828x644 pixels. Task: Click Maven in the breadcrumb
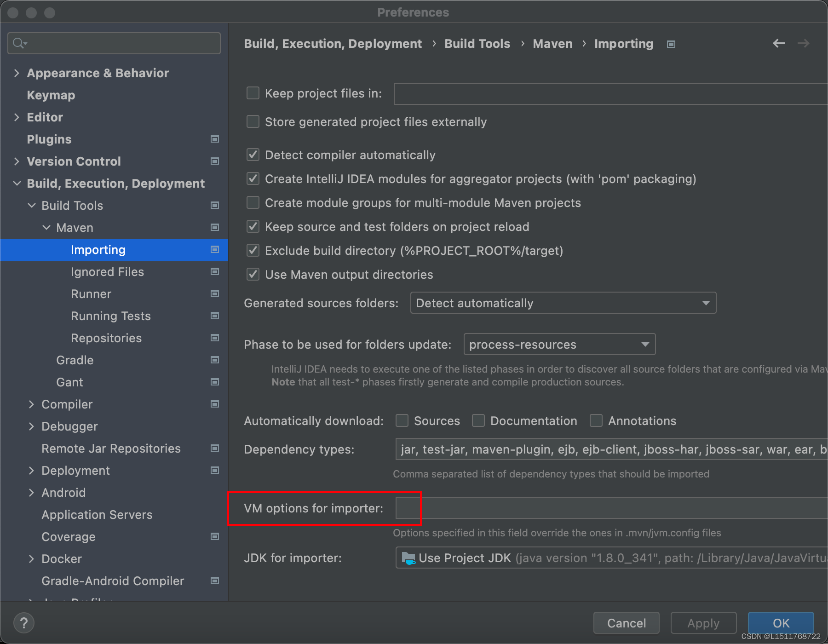pyautogui.click(x=552, y=44)
